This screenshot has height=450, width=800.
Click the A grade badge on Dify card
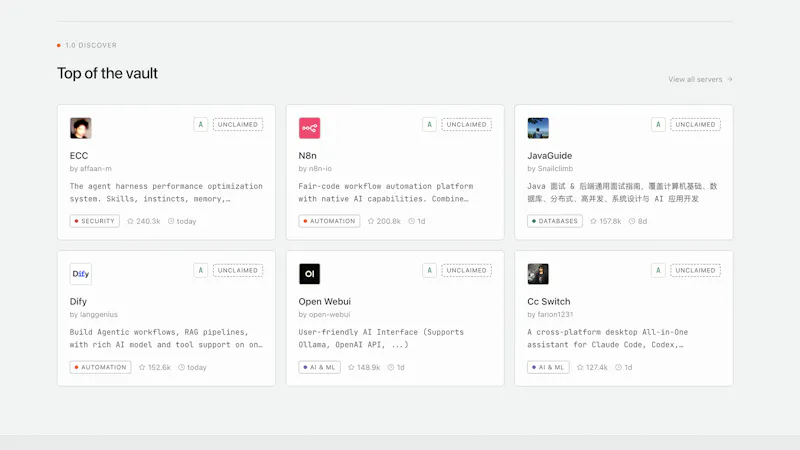click(201, 270)
